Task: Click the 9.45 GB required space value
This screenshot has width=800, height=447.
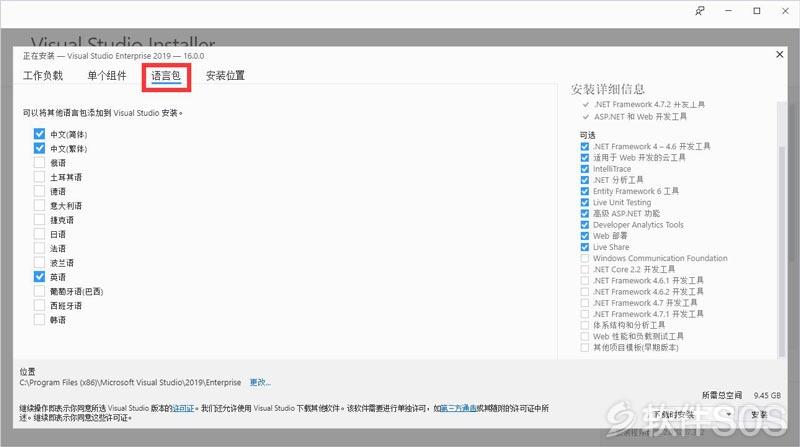Action: click(x=767, y=395)
